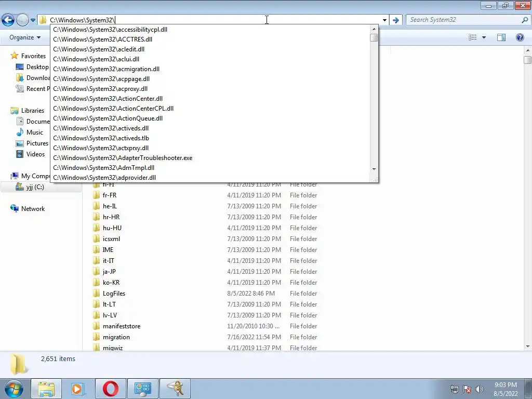
Task: Open Network in the navigation pane
Action: [x=28, y=209]
